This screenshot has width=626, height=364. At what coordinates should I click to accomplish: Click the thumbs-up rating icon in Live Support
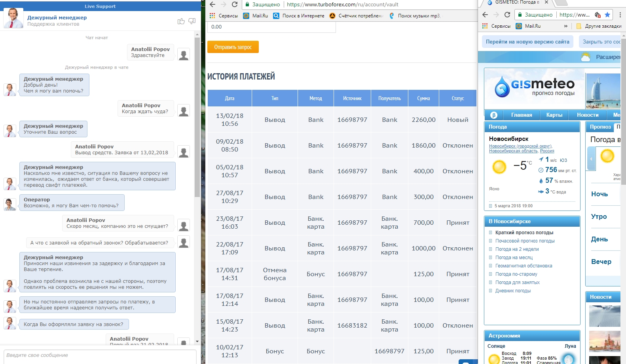click(x=181, y=21)
